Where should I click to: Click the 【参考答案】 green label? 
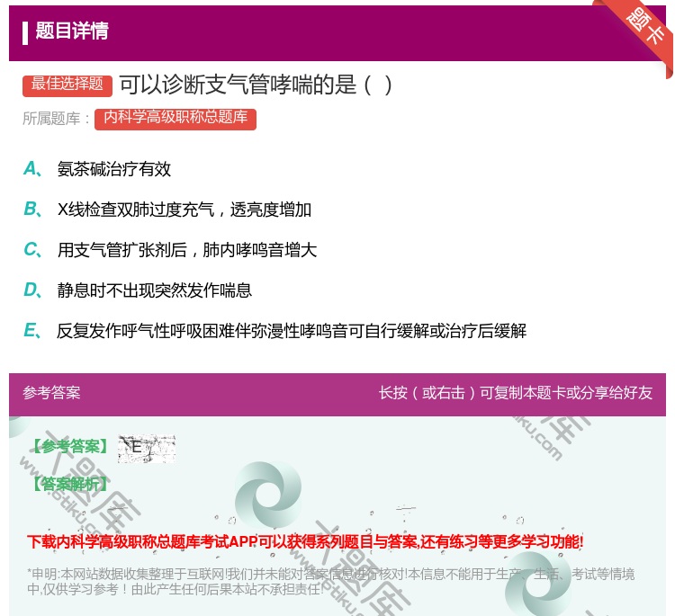(x=70, y=446)
